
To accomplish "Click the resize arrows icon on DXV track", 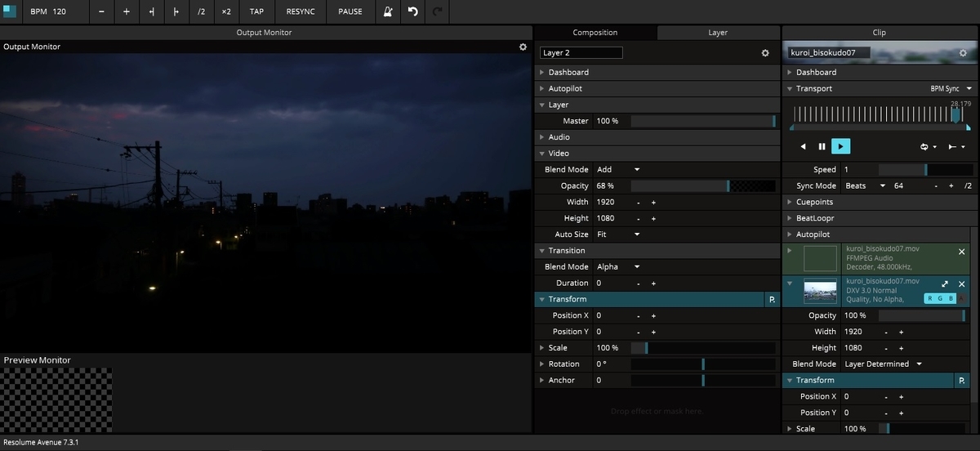I will coord(945,284).
